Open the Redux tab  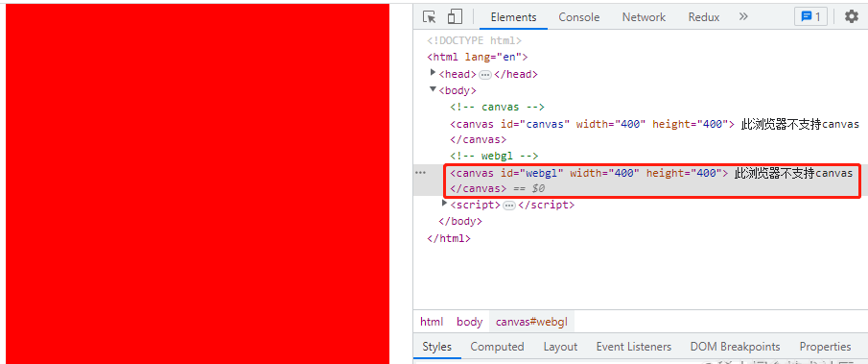tap(704, 17)
